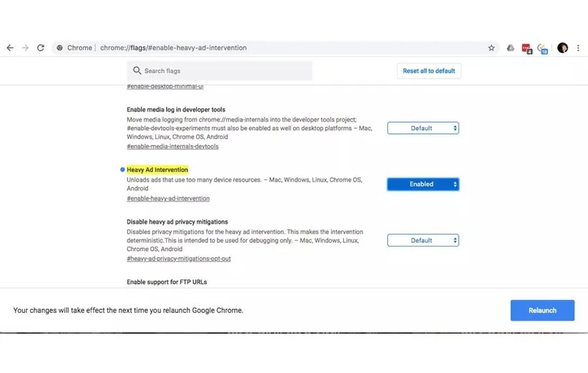Click the Chrome site info icon
Screen dimensions: 588x373
pyautogui.click(x=60, y=48)
